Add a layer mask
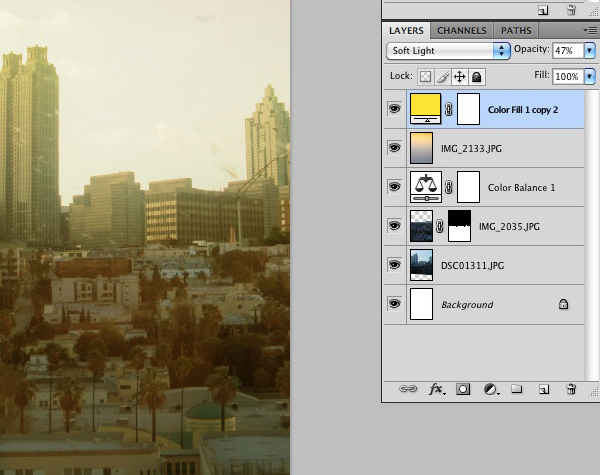Screen dimensions: 600x475 click(x=463, y=389)
